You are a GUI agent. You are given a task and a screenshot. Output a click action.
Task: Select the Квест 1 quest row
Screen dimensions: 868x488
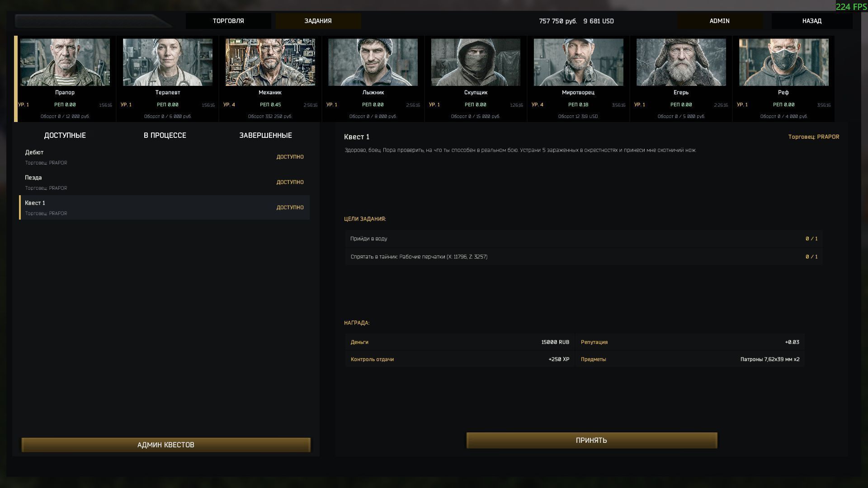click(x=165, y=207)
